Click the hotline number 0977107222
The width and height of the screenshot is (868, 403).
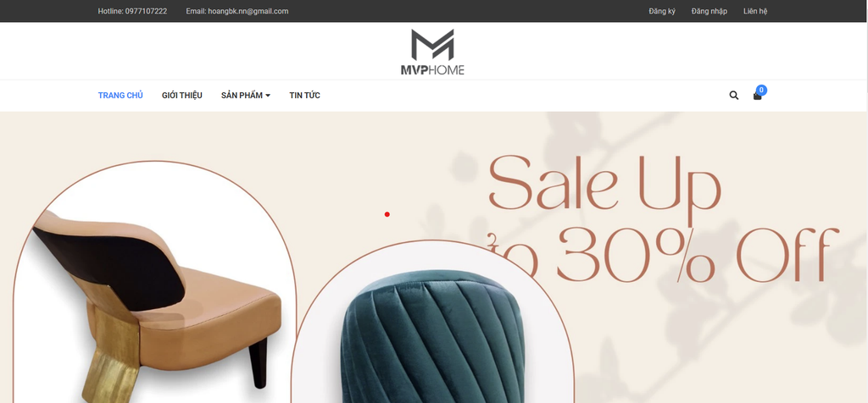[146, 11]
